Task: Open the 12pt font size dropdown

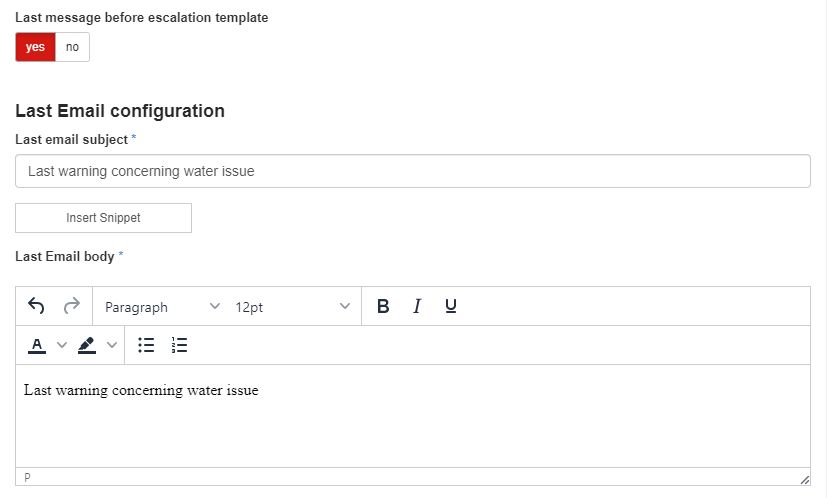Action: point(292,307)
